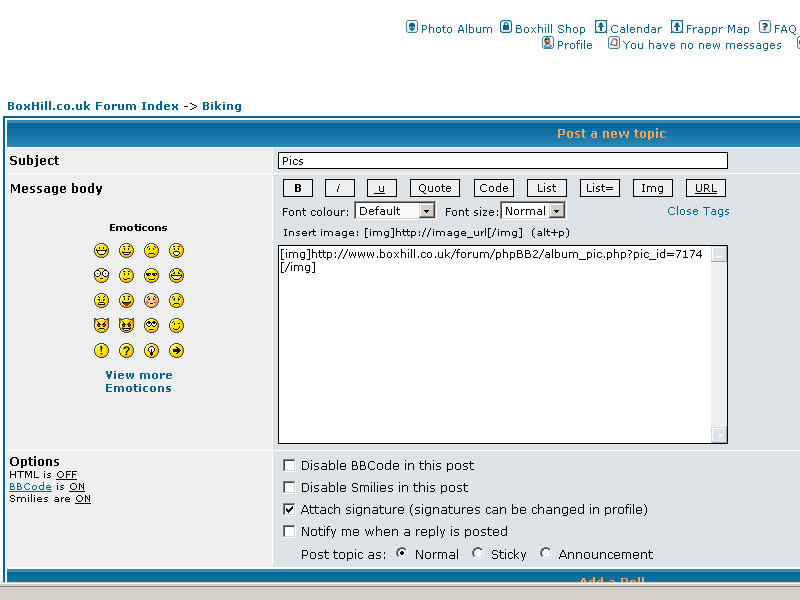Insert the exclamation mark emoticon
The height and width of the screenshot is (600, 800).
coord(101,350)
